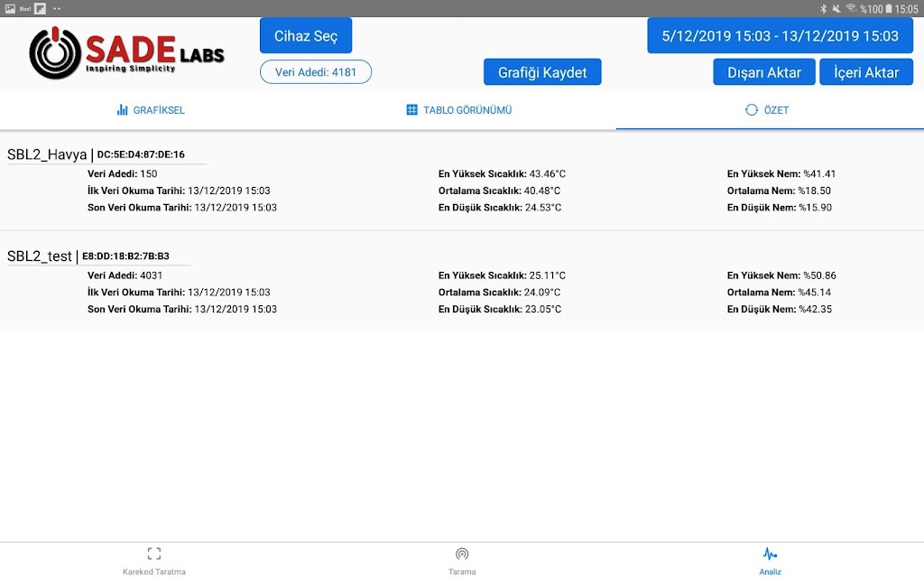Click the Dışarı Aktar button
This screenshot has height=578, width=924.
(x=763, y=72)
